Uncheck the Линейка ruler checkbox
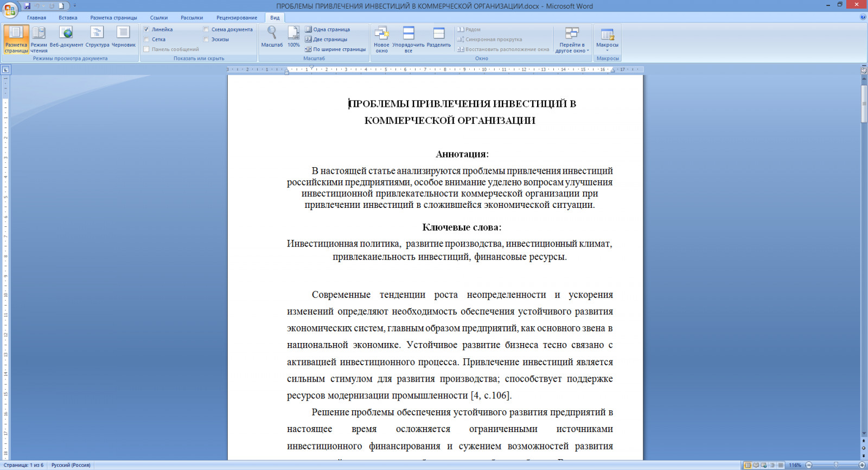The width and height of the screenshot is (868, 470). (146, 29)
